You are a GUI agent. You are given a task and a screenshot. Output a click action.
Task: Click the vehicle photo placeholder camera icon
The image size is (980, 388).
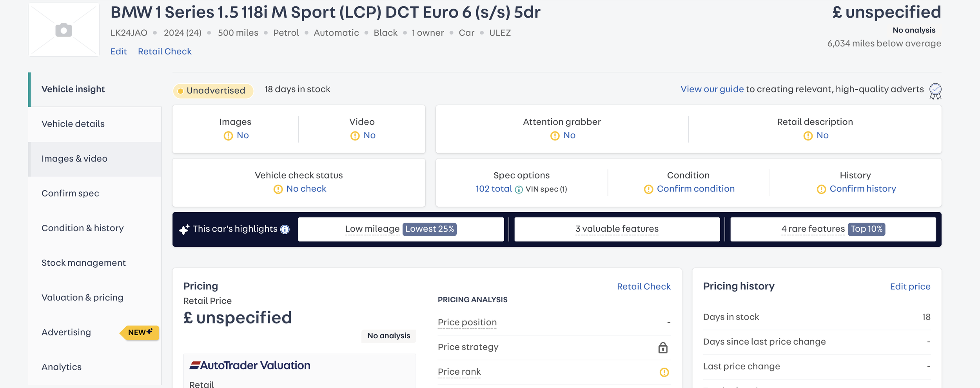point(64,30)
